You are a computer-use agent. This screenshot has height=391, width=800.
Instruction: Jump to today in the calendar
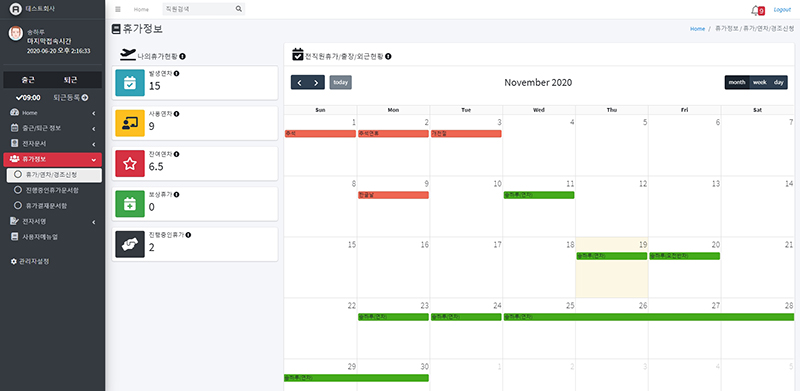[x=340, y=83]
